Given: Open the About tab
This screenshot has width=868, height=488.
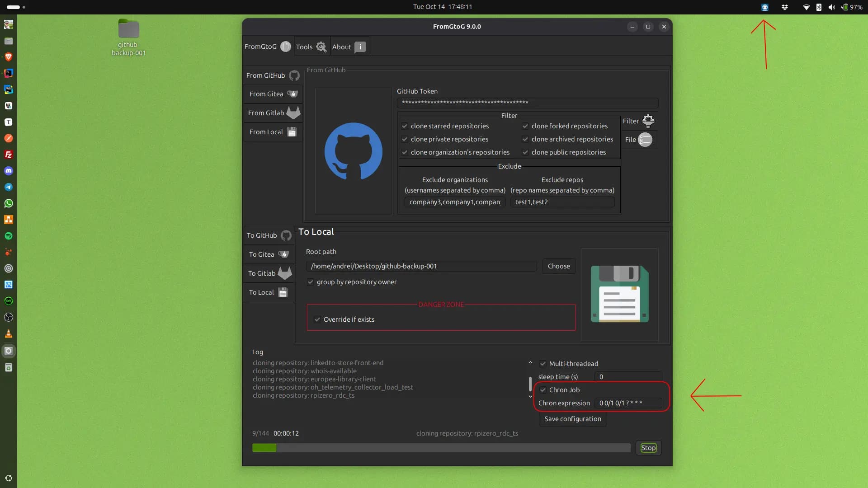Looking at the screenshot, I should (349, 47).
